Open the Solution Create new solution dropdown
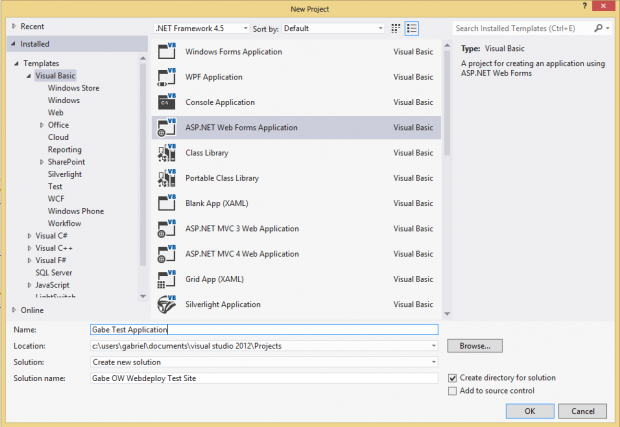620x427 pixels. (x=434, y=362)
